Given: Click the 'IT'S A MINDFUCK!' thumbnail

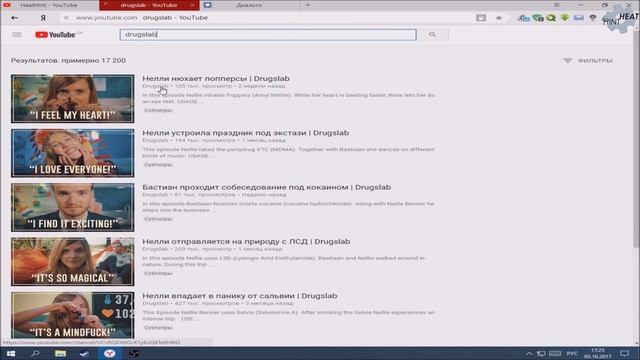Looking at the screenshot, I should pos(73,315).
